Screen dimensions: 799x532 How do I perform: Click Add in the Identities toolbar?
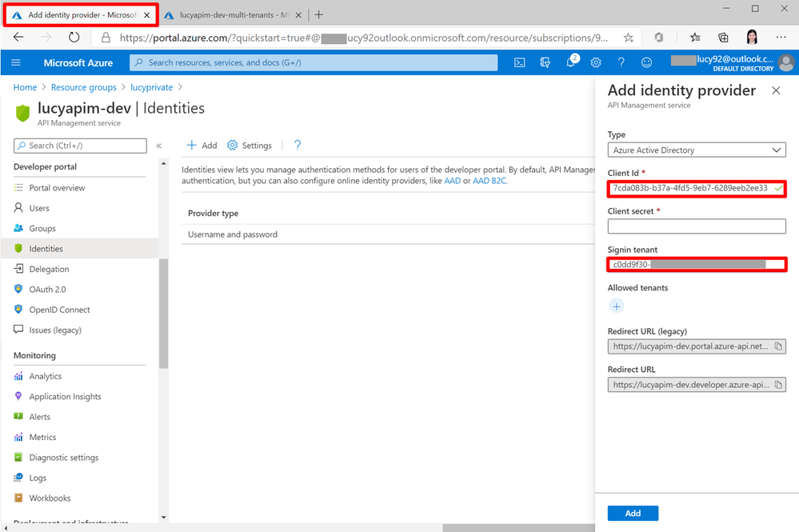coord(202,146)
